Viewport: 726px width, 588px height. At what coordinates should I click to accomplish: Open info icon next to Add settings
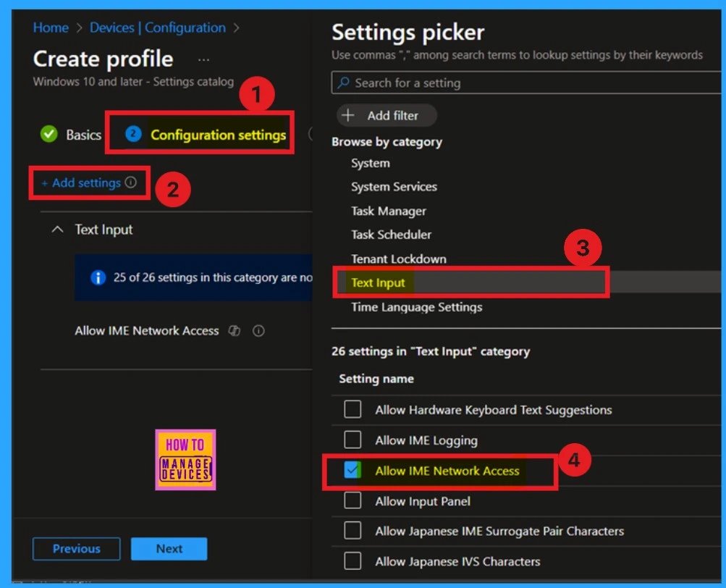[x=131, y=182]
